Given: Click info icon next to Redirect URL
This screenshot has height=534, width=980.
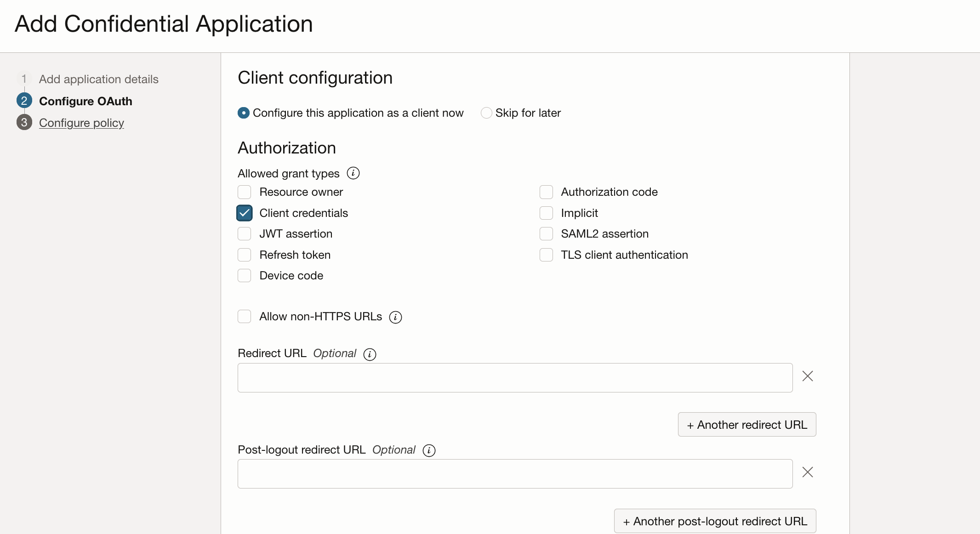Looking at the screenshot, I should 370,354.
